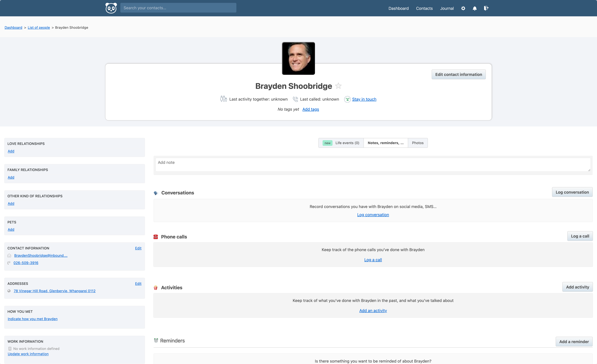
Task: Click the red telephone Phone calls icon
Action: pos(156,237)
